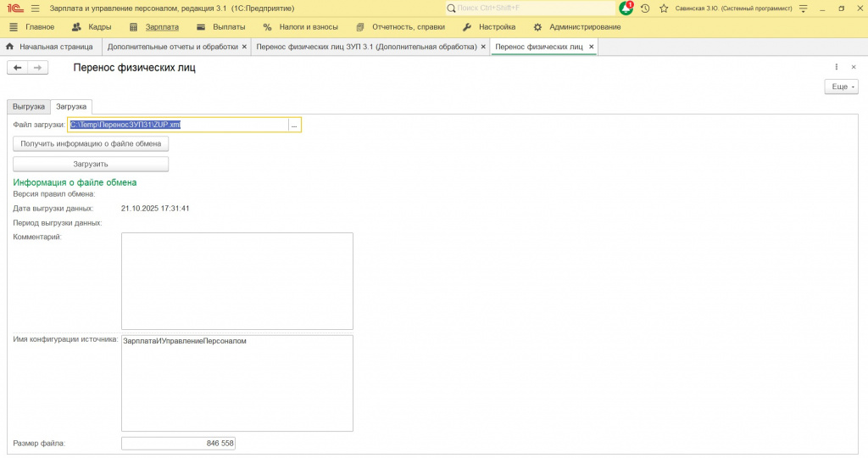Open the history clock icon

pos(645,8)
